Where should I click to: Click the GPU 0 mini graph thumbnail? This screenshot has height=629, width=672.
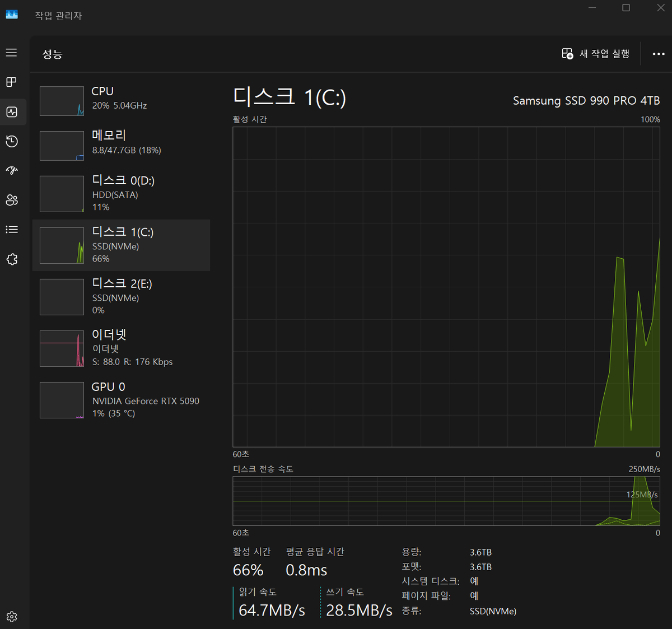pyautogui.click(x=62, y=400)
